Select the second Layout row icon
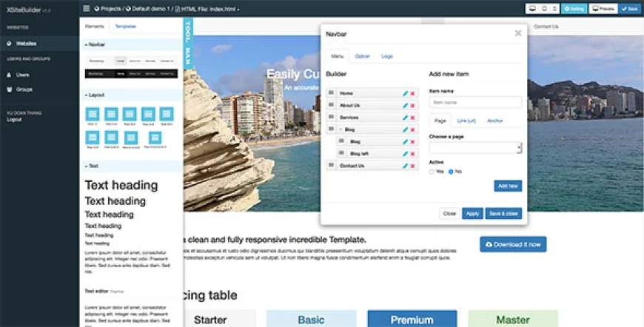The width and height of the screenshot is (644, 327). tap(111, 114)
